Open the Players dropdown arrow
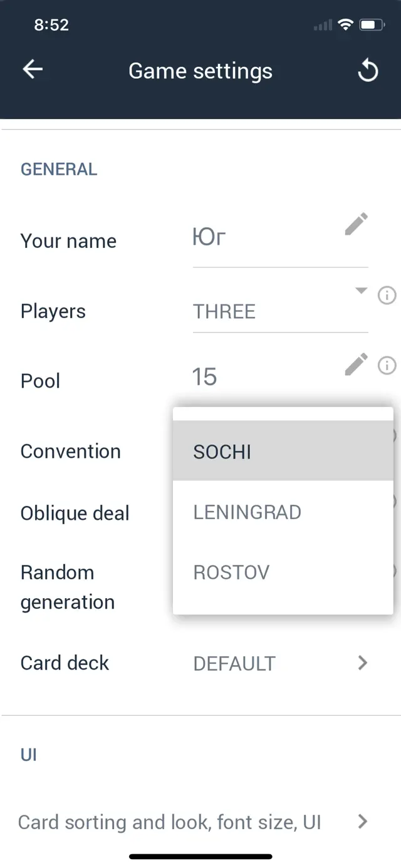This screenshot has height=868, width=401. tap(361, 290)
